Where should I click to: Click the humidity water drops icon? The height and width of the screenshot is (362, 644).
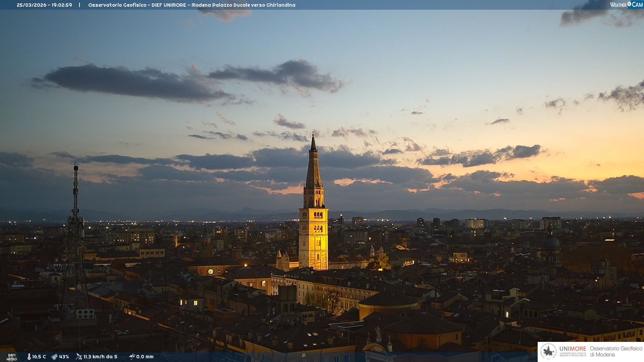tap(54, 357)
